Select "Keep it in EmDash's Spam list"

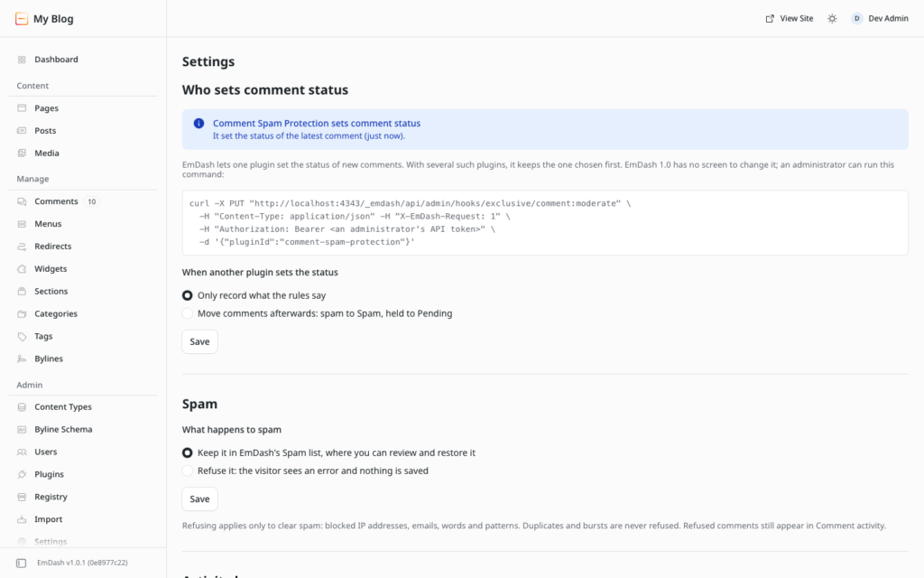[x=188, y=452]
